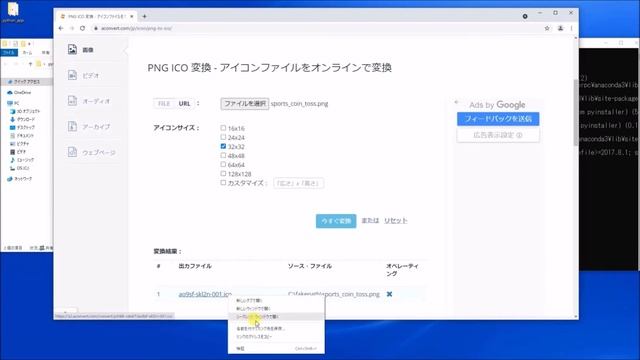Screen dimensions: 640x360
Task: Reload the page in Chrome
Action: (82, 28)
